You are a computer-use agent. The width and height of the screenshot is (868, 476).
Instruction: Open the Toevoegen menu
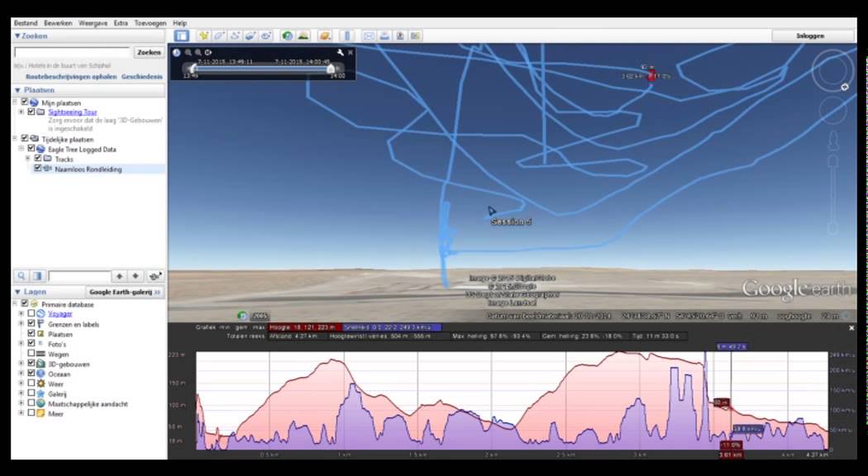(x=150, y=23)
